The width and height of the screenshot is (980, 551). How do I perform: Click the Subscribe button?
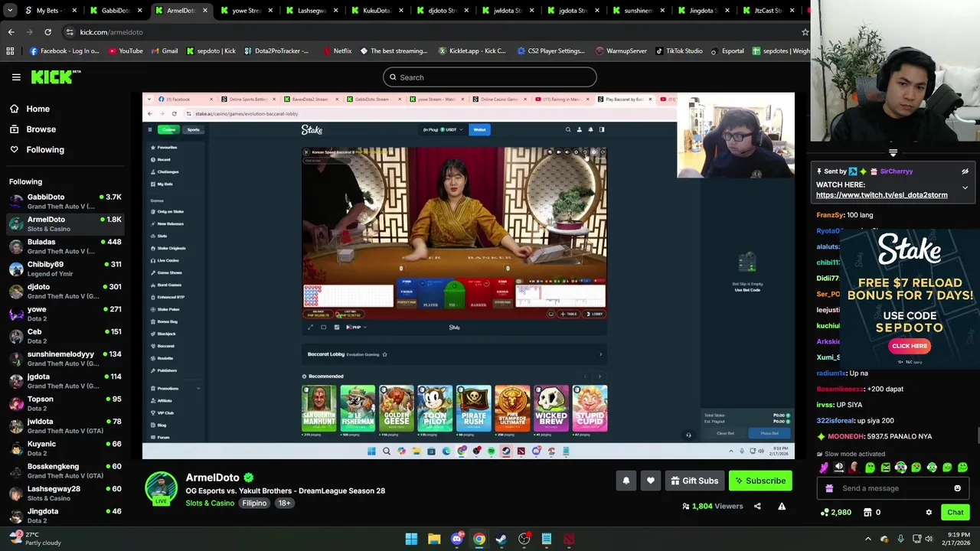tap(760, 481)
